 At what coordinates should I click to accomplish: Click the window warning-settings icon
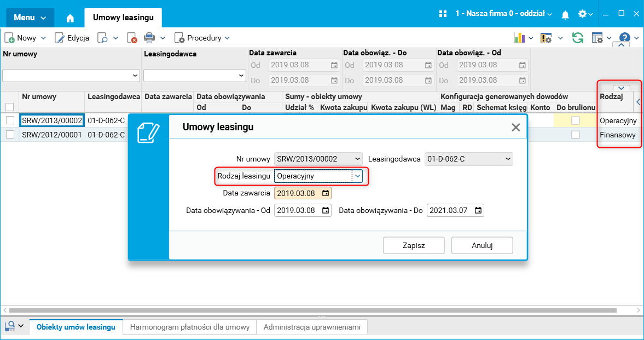(546, 38)
